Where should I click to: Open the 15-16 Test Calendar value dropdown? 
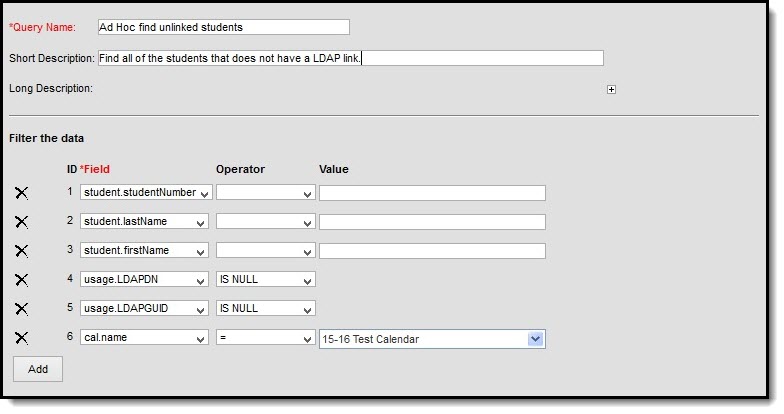pyautogui.click(x=432, y=339)
